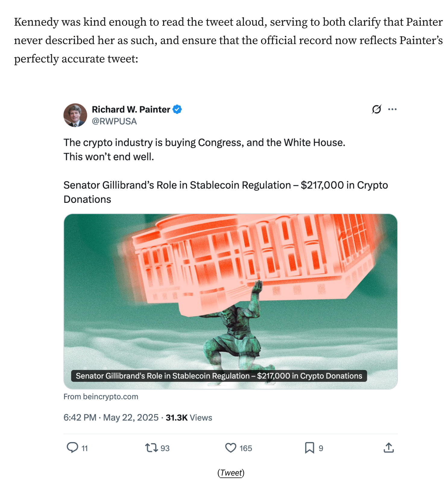Screen dimensions: 448x504
Task: Click the blue verified badge
Action: click(x=177, y=109)
